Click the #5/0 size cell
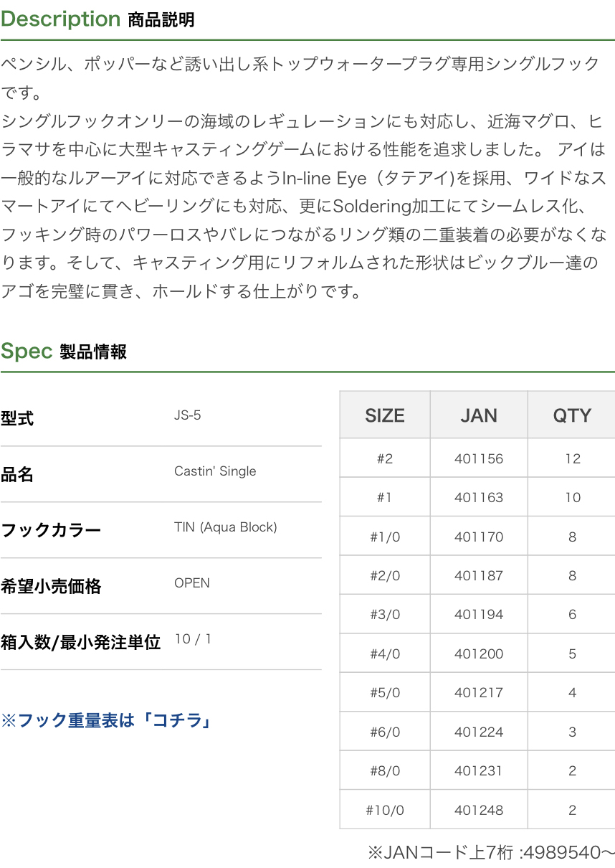Image resolution: width=615 pixels, height=868 pixels. coord(385,693)
